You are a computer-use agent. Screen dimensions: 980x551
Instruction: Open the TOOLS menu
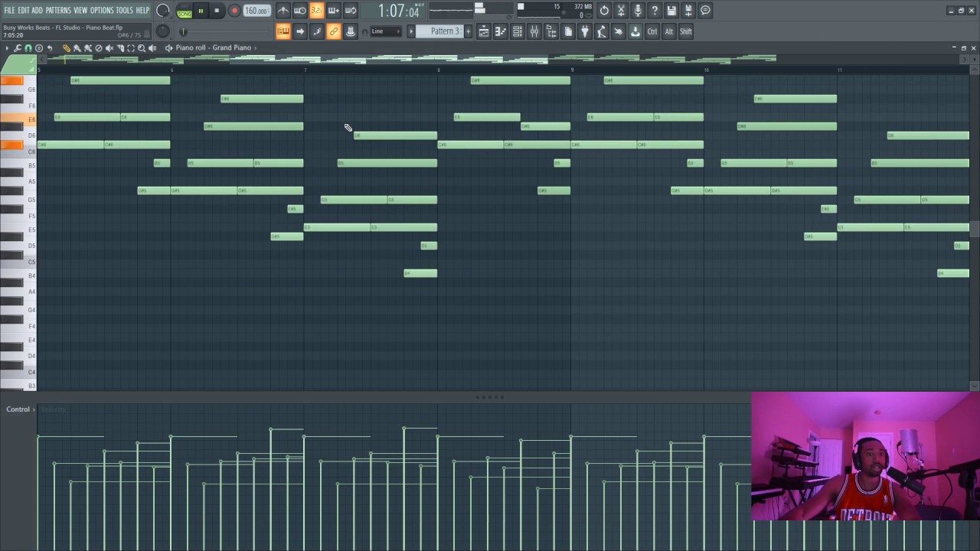coord(125,11)
